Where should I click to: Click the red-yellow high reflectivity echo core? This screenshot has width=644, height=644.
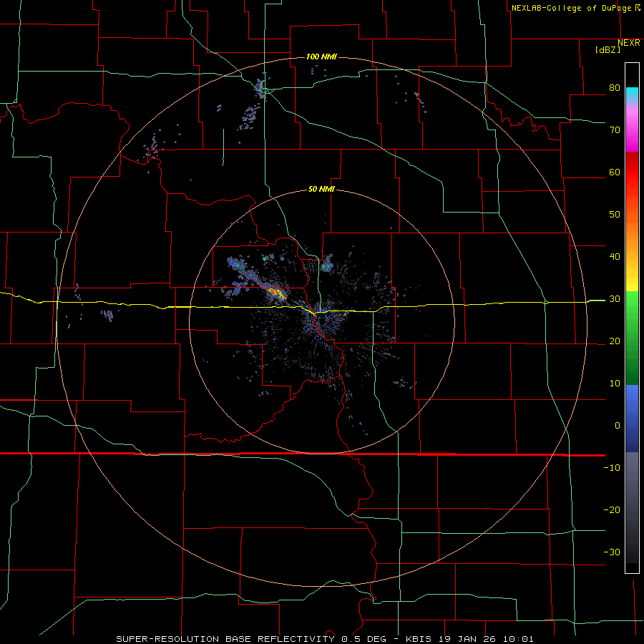(x=277, y=293)
